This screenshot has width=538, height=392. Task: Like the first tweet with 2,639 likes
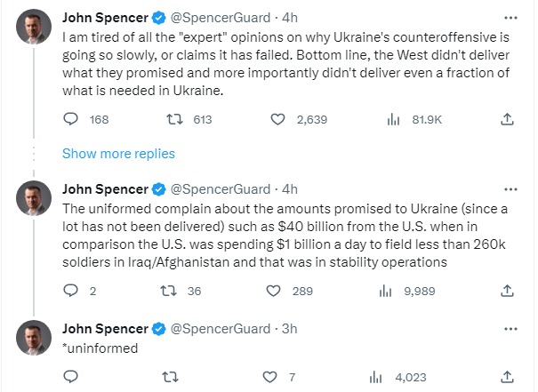click(x=277, y=118)
